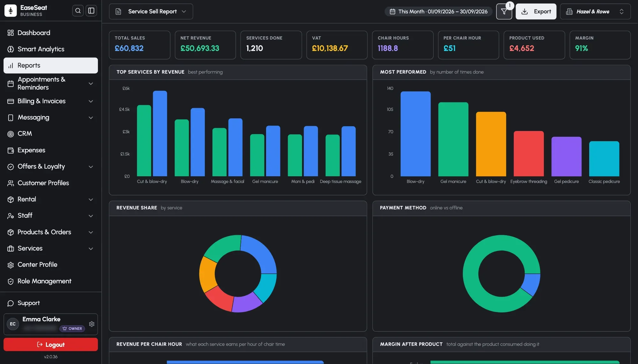The image size is (638, 364).
Task: Open the Service Sell Report dropdown
Action: tap(151, 11)
